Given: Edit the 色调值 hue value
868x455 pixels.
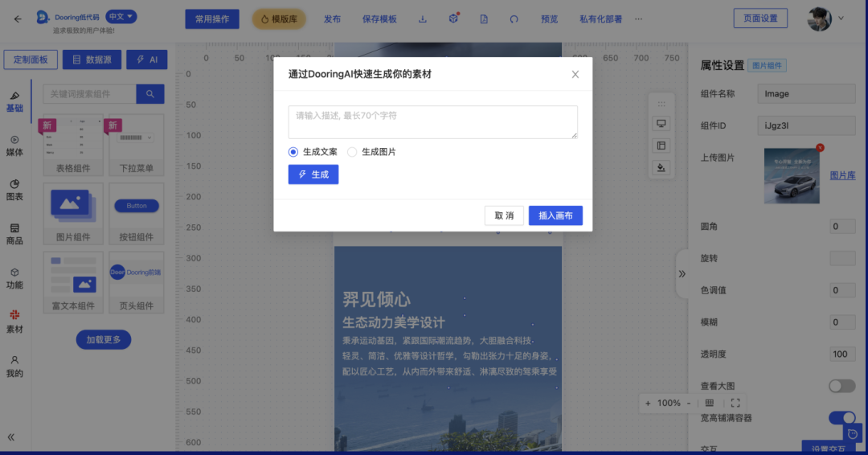Looking at the screenshot, I should (842, 290).
